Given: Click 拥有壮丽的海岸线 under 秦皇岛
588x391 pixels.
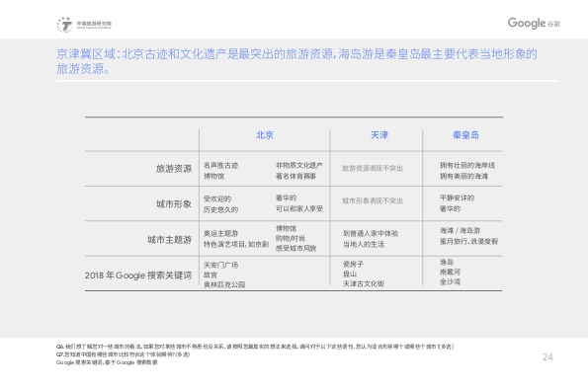Looking at the screenshot, I should (x=467, y=165).
